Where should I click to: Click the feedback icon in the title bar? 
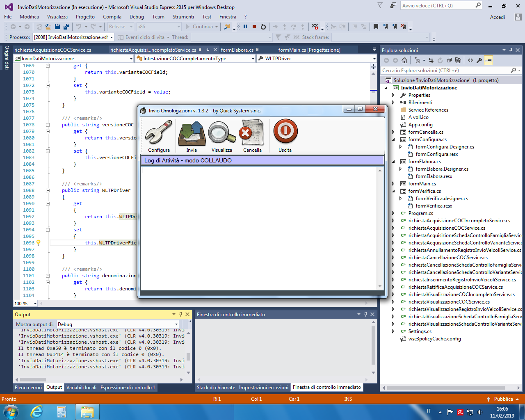pos(393,5)
